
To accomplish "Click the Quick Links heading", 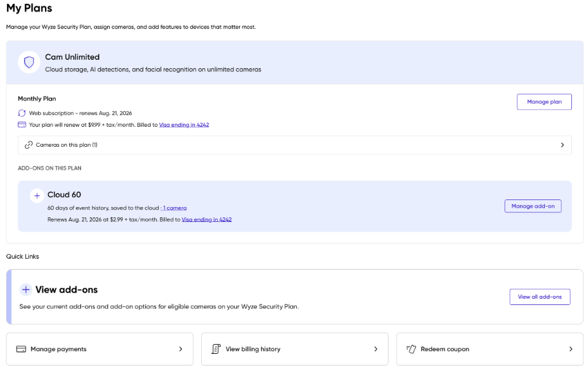I will tap(22, 257).
